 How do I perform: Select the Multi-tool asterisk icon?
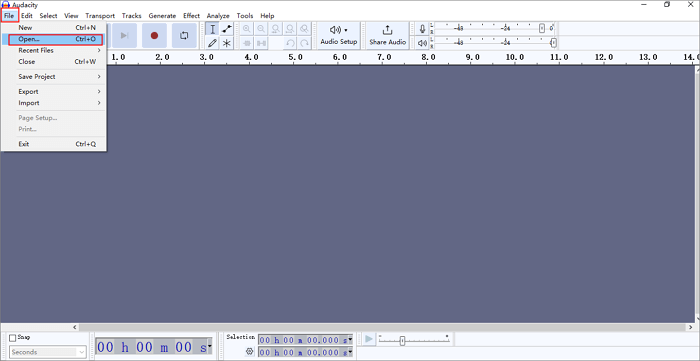coord(227,43)
